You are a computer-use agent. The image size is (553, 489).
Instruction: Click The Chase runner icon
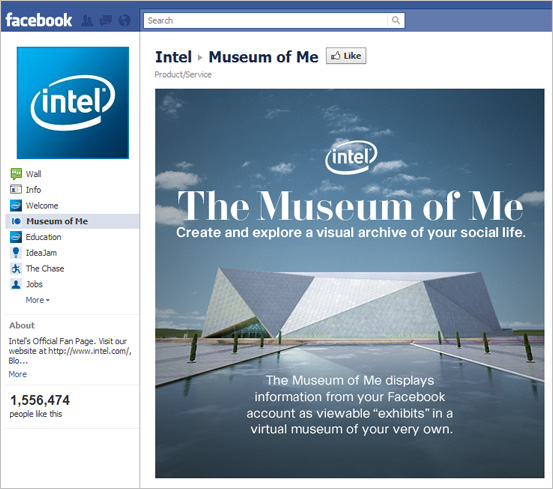tap(16, 269)
